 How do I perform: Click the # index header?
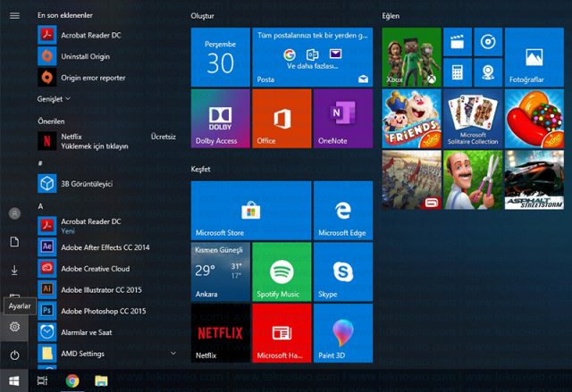click(x=40, y=163)
